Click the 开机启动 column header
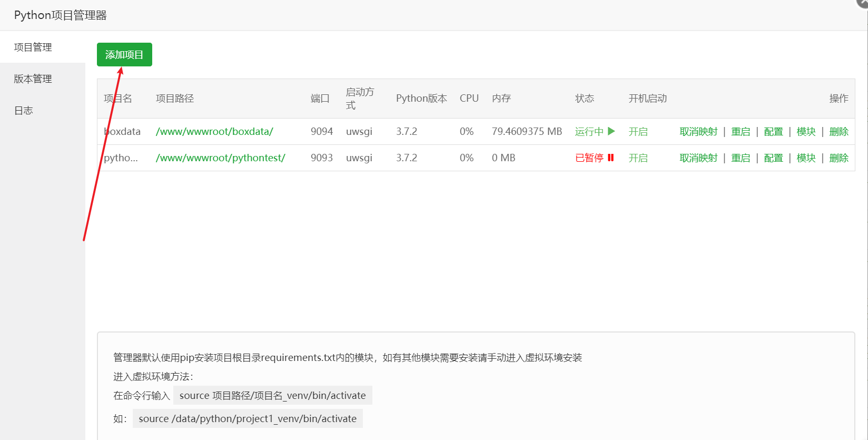This screenshot has height=440, width=868. click(x=648, y=99)
